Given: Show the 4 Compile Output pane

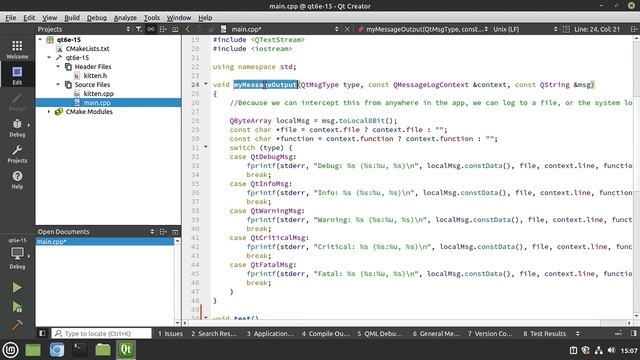Looking at the screenshot, I should coord(325,333).
